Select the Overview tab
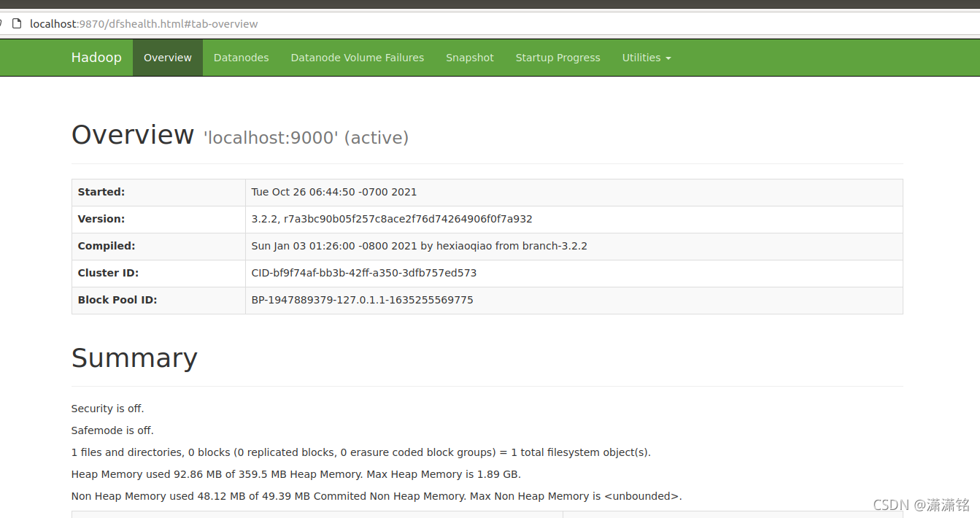This screenshot has height=518, width=980. coord(168,58)
